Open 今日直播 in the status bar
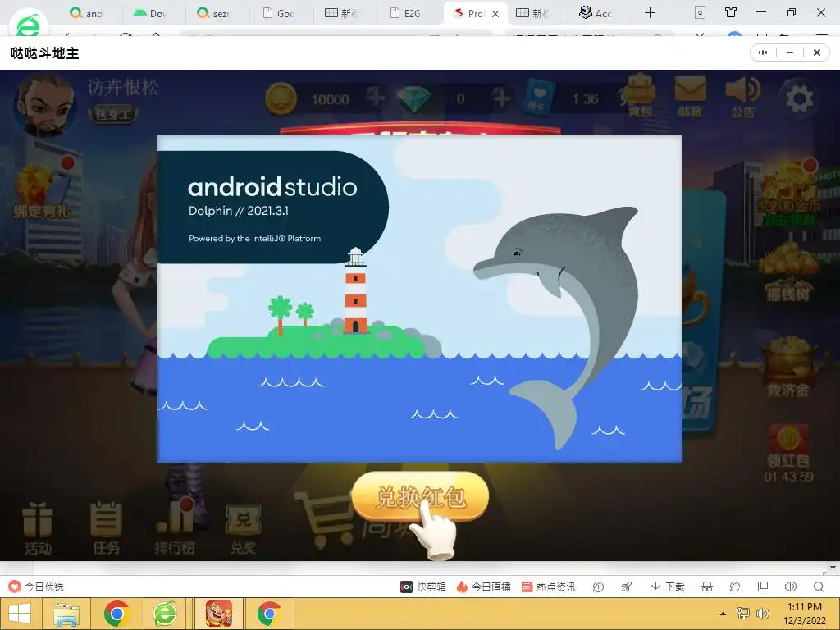Image resolution: width=840 pixels, height=630 pixels. [x=484, y=587]
